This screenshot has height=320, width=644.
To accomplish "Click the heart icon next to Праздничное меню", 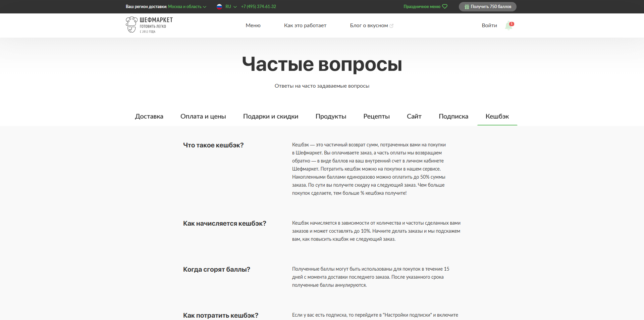I will point(445,6).
